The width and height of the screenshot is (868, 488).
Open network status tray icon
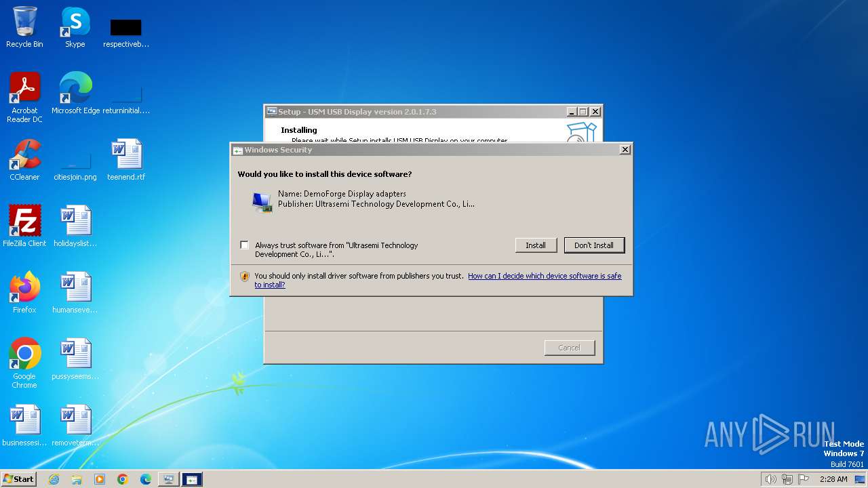click(787, 479)
